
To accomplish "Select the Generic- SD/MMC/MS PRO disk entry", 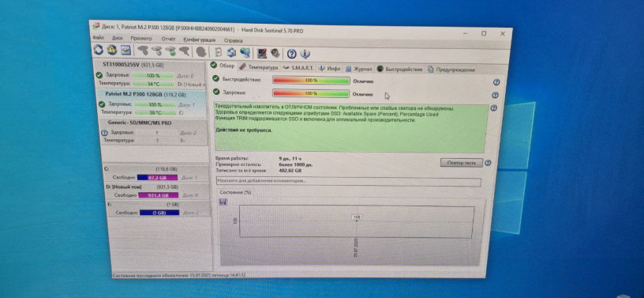I will pos(154,132).
